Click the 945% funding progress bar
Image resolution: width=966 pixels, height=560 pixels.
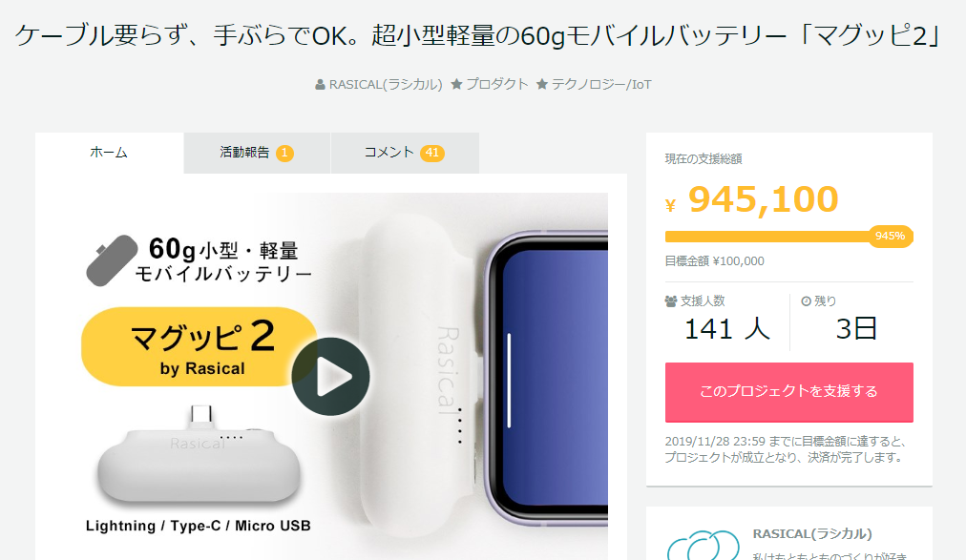(x=788, y=237)
